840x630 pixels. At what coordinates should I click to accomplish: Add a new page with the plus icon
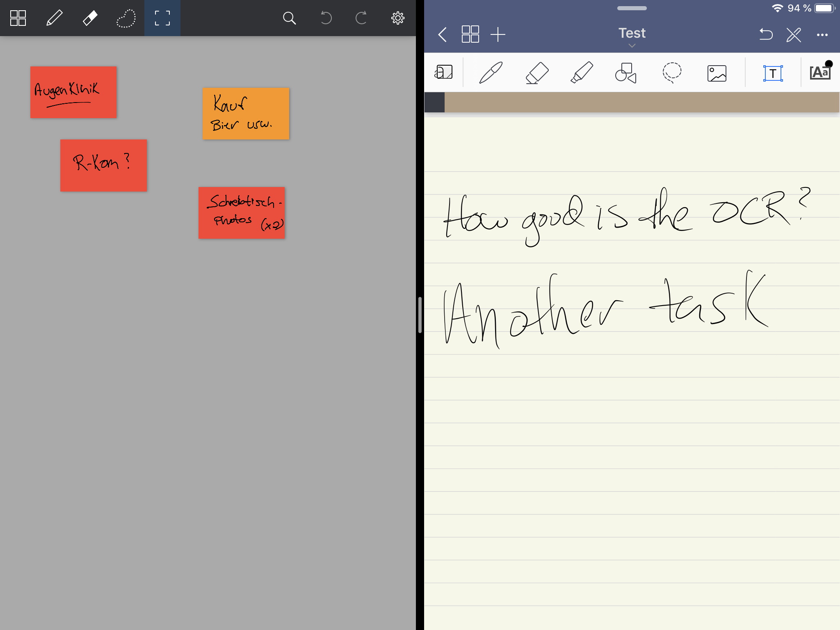[x=498, y=34]
